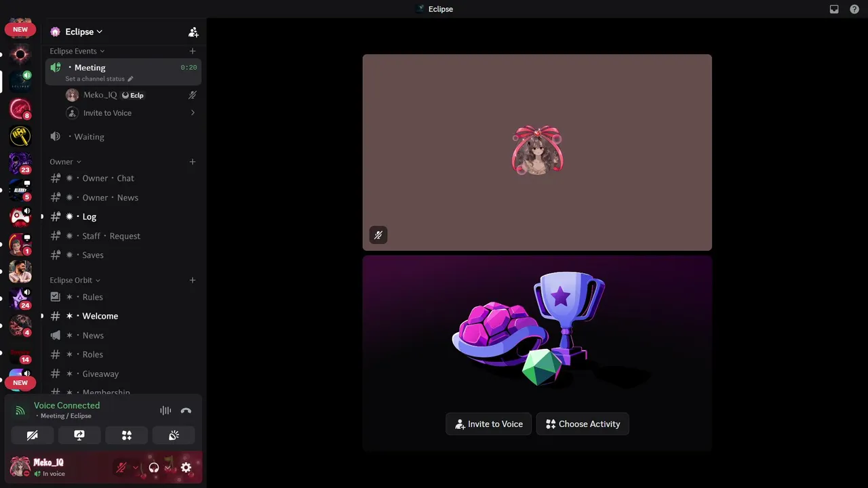Expand Invite to Voice row chevron
This screenshot has height=488, width=868.
[193, 113]
